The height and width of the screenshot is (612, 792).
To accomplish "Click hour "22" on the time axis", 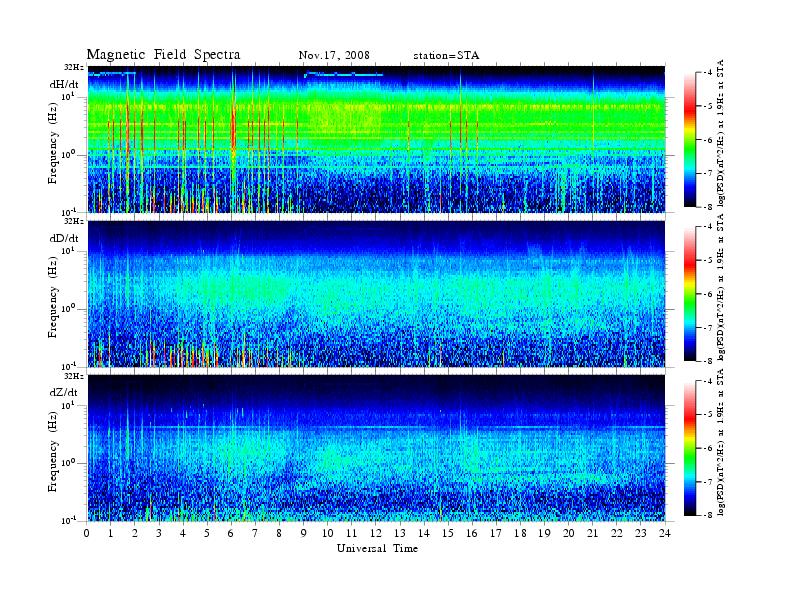I will pos(617,533).
